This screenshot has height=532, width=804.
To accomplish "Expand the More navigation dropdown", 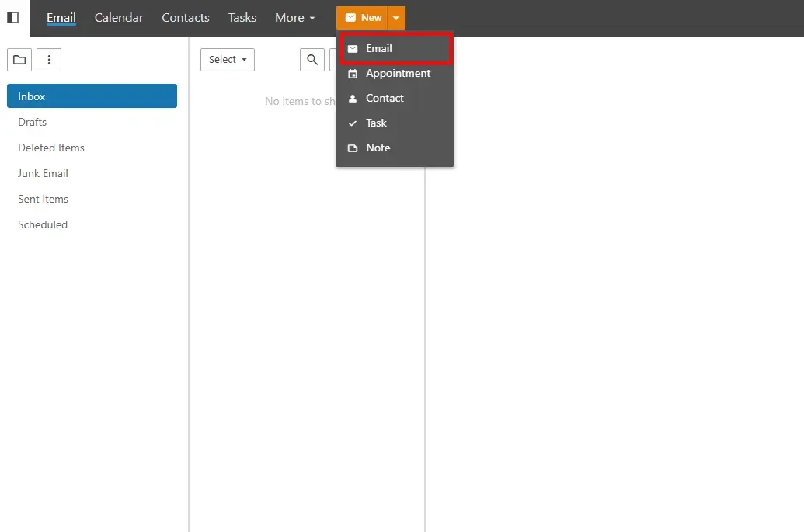I will (x=294, y=18).
